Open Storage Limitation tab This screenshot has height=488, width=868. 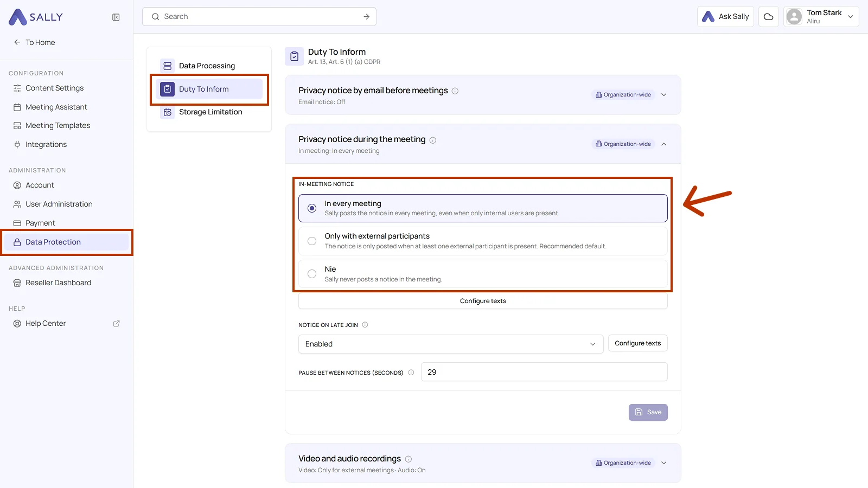click(209, 112)
